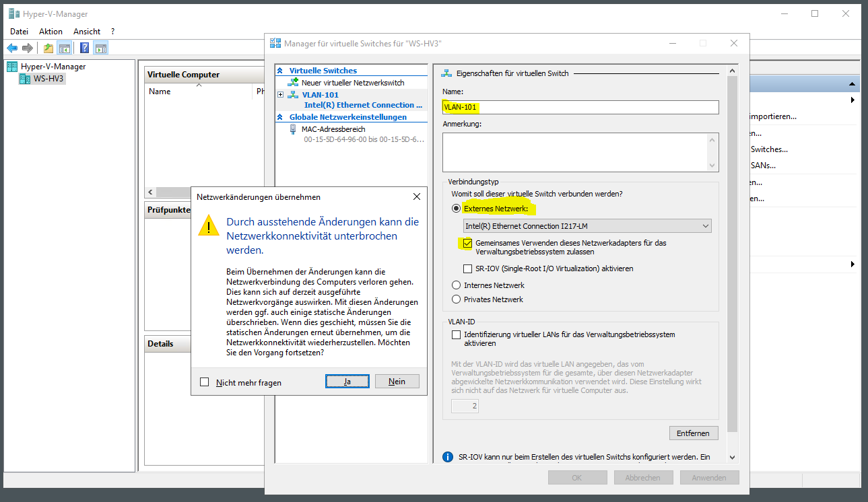Click the gray Forward arrow in toolbar

(28, 48)
